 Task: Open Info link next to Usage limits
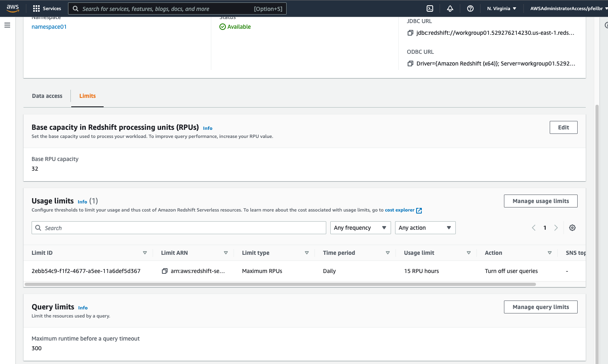[82, 202]
